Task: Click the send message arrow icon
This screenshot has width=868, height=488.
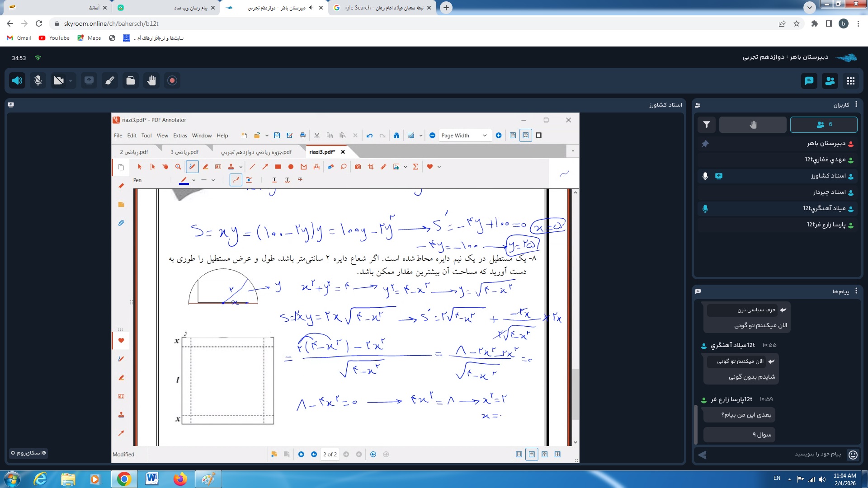Action: pos(702,455)
